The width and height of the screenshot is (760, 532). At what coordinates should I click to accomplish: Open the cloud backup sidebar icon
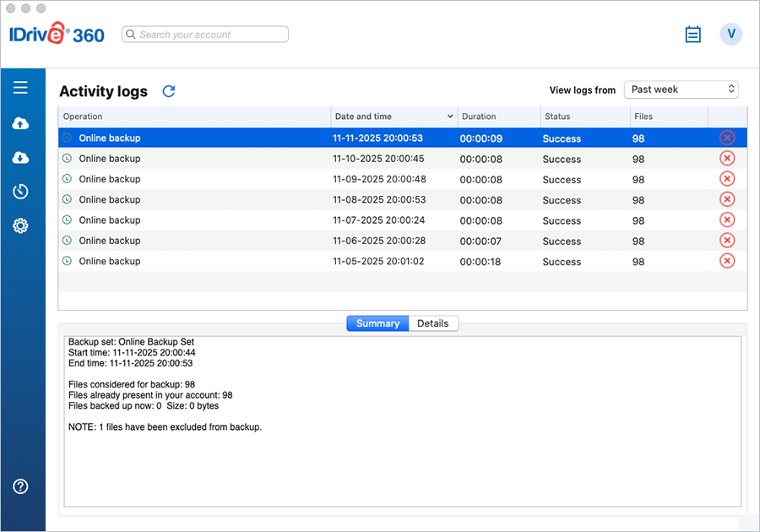21,124
